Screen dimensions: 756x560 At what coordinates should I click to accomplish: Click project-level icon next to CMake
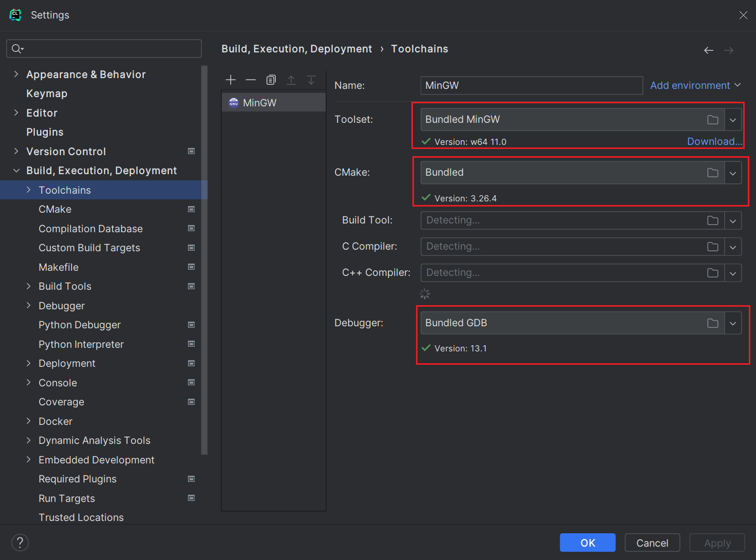point(192,209)
